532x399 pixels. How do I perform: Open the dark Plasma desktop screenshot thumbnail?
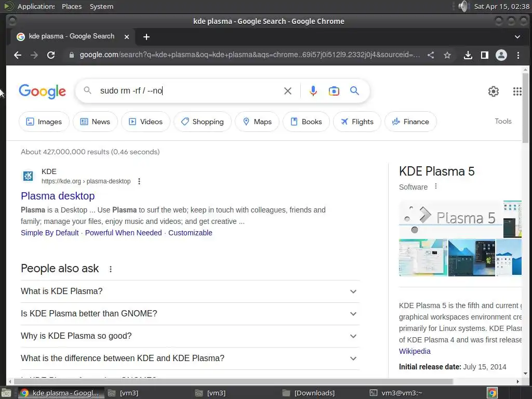[472, 258]
